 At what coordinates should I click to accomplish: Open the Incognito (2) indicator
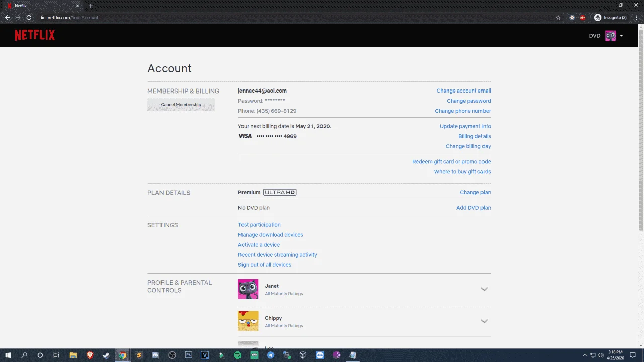(610, 17)
